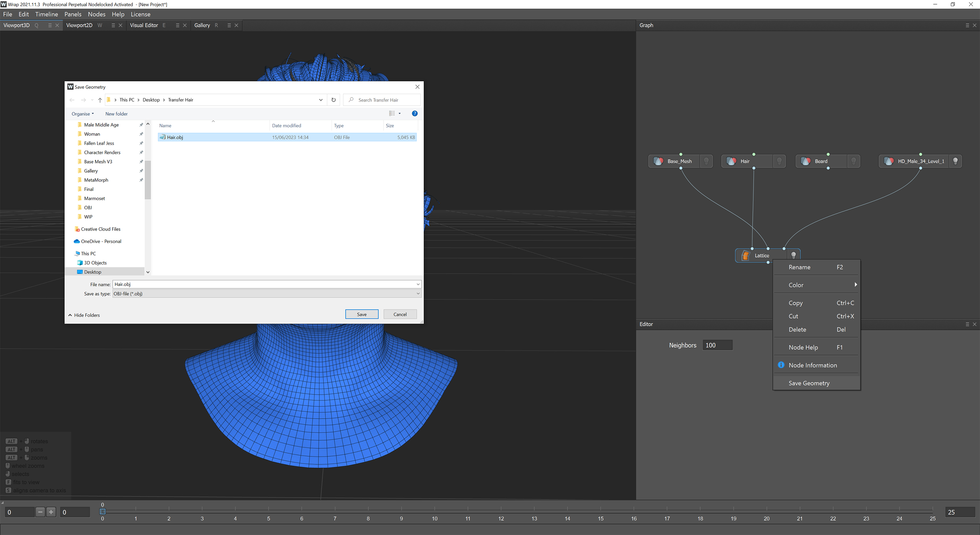The width and height of the screenshot is (980, 535).
Task: Toggle the lightbulb on the Beard node
Action: (x=854, y=161)
